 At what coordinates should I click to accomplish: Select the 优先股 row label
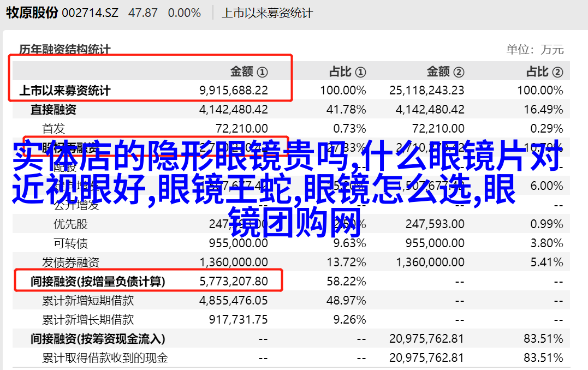(70, 224)
